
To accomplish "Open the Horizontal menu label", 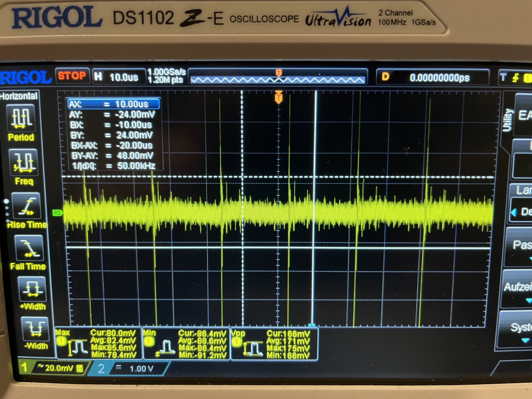I will [x=19, y=96].
